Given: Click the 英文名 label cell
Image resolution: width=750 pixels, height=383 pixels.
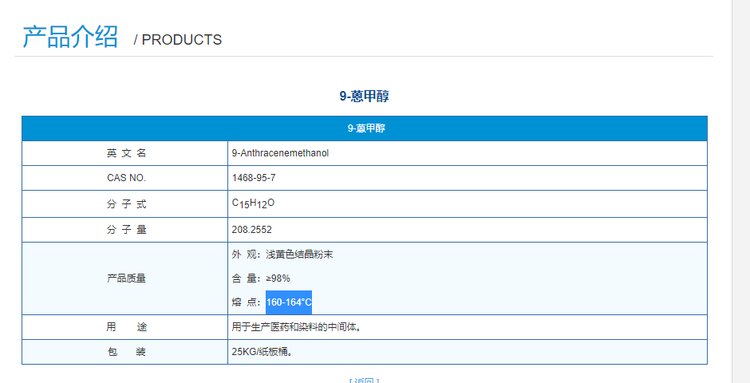Looking at the screenshot, I should click(125, 153).
